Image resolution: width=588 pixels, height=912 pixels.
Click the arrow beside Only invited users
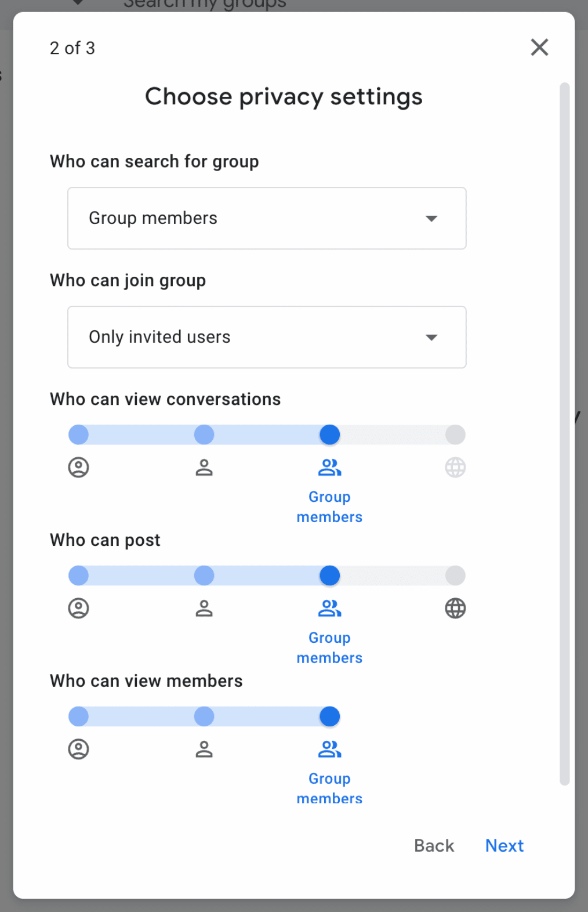coord(431,337)
